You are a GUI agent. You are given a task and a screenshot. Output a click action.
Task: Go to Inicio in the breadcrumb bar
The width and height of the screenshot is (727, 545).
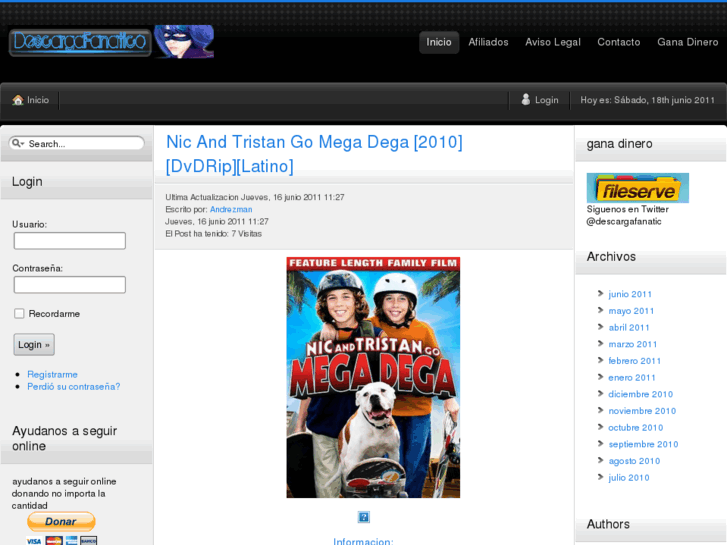38,100
